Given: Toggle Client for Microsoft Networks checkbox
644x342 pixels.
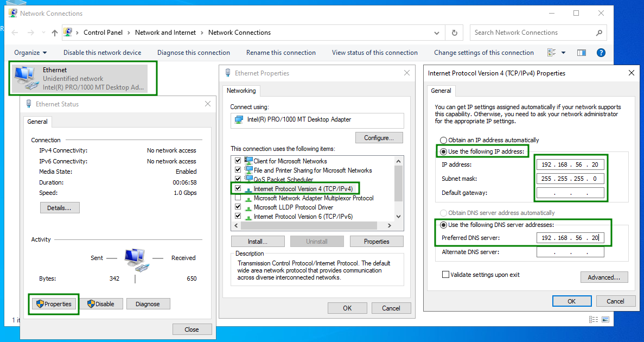Looking at the screenshot, I should click(238, 160).
